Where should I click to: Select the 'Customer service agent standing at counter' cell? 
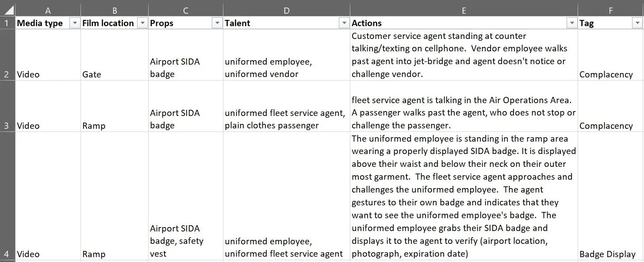(x=464, y=55)
